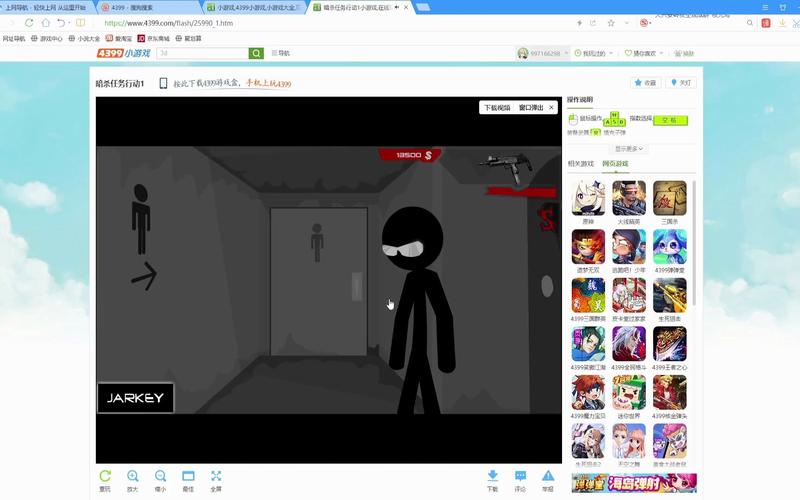Open the 我玩过的 dropdown

593,53
